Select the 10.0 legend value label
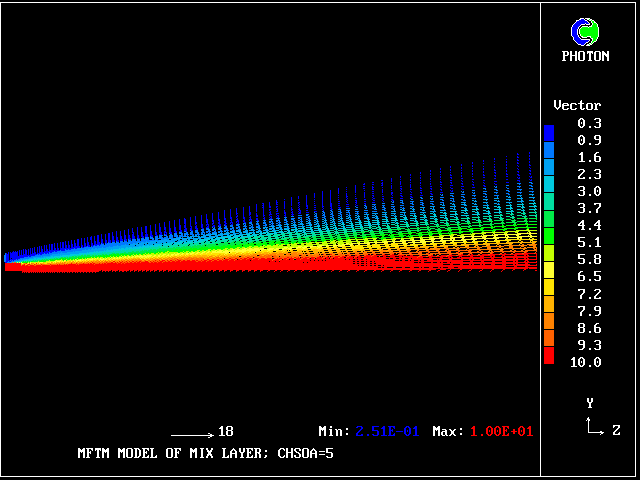This screenshot has width=640, height=480. [x=585, y=362]
